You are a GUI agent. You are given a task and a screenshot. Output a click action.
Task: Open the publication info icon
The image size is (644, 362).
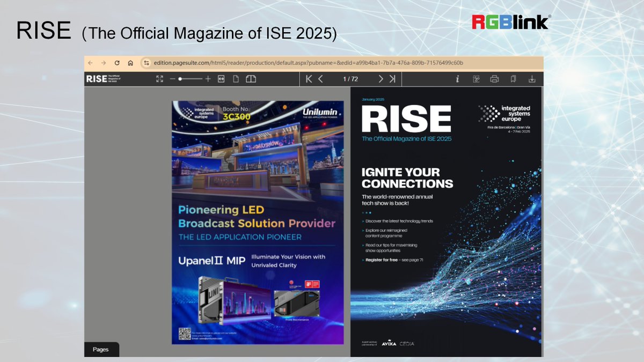tap(457, 79)
